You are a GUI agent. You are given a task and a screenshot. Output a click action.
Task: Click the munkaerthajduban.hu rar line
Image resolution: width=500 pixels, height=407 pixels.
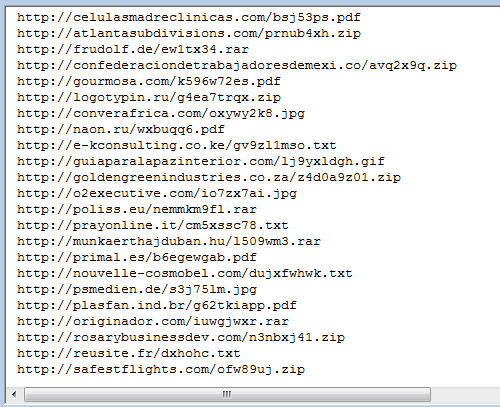pyautogui.click(x=169, y=241)
